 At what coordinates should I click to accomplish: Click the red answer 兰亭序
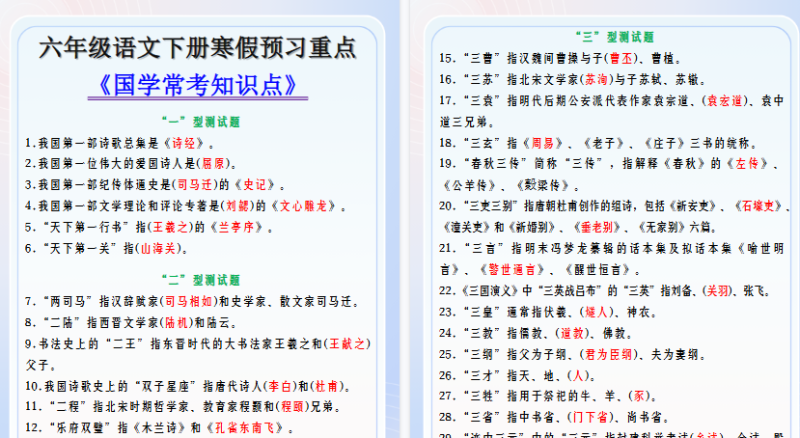[236, 227]
